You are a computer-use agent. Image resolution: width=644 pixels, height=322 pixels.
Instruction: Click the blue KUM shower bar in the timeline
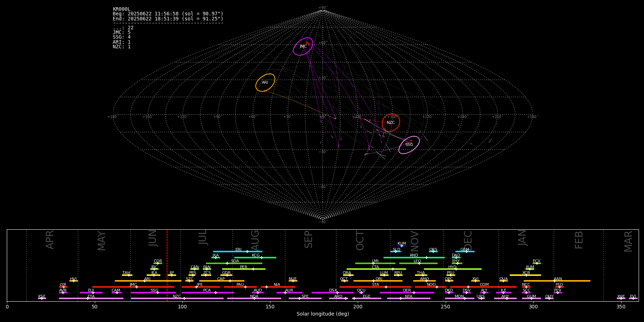click(402, 246)
